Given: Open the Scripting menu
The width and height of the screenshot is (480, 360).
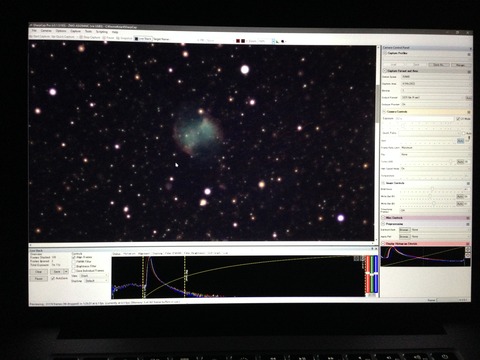Looking at the screenshot, I should (x=102, y=32).
